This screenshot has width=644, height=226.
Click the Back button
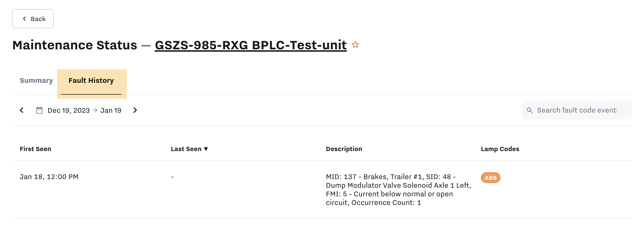pyautogui.click(x=33, y=19)
